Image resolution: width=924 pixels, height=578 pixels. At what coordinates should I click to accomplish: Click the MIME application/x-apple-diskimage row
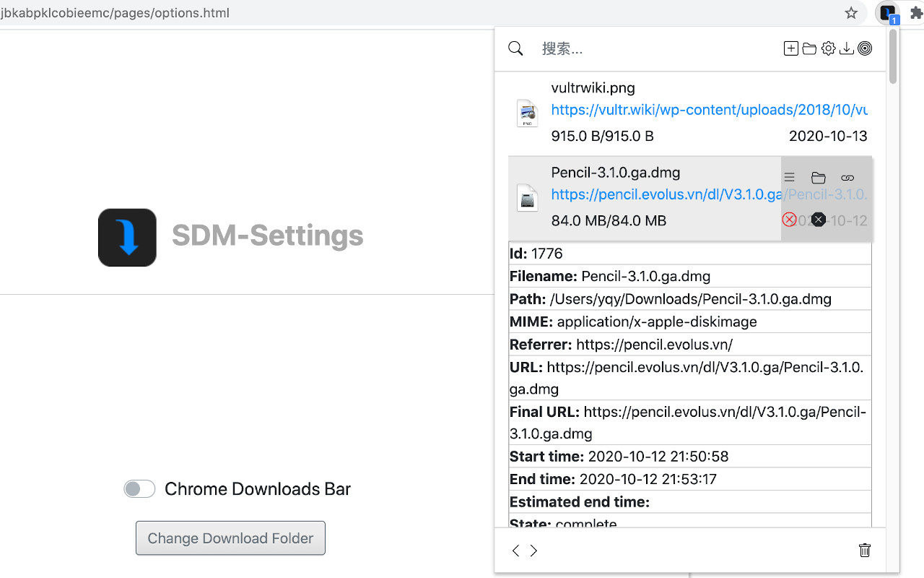click(x=690, y=322)
